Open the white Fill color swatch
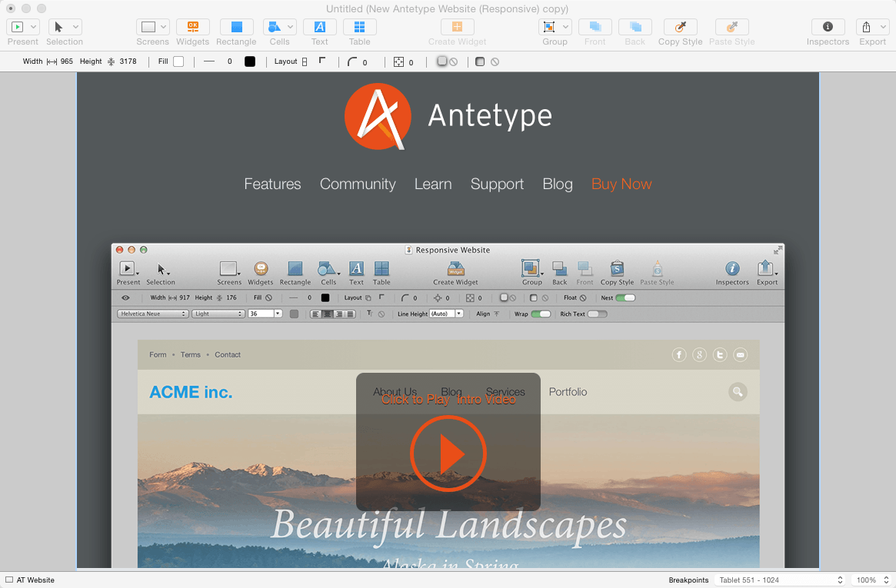This screenshot has width=896, height=588. pos(178,61)
